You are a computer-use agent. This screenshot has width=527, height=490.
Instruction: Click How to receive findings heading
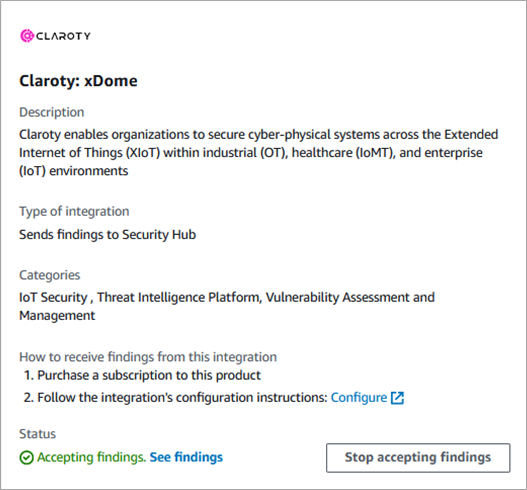pos(148,357)
